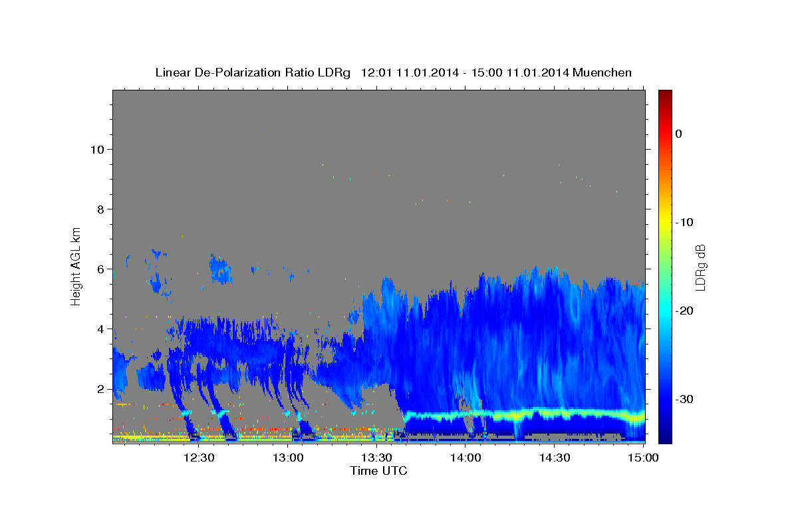798x532 pixels.
Task: Click "Muenchen" in the plot title
Action: click(602, 72)
